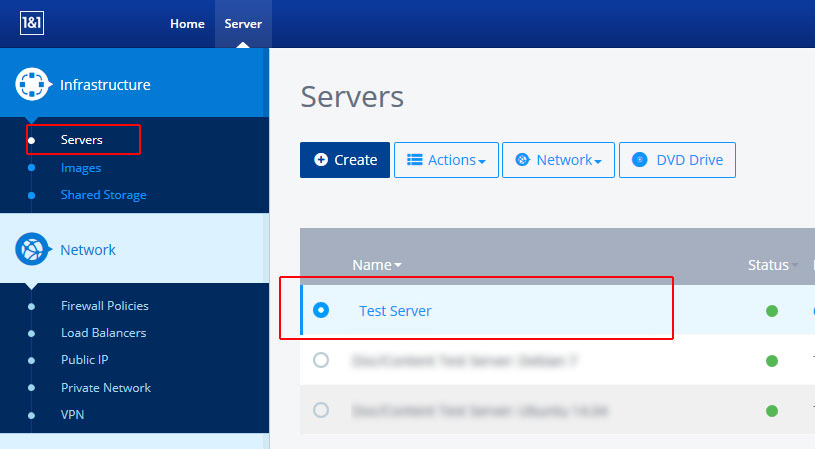Go to the Home tab
This screenshot has height=449, width=815.
187,24
